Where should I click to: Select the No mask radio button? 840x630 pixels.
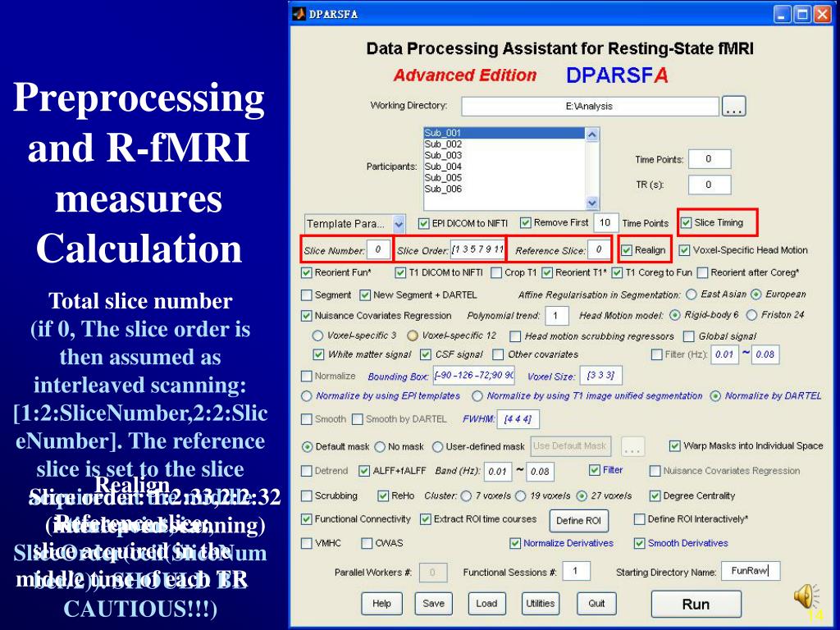point(380,447)
